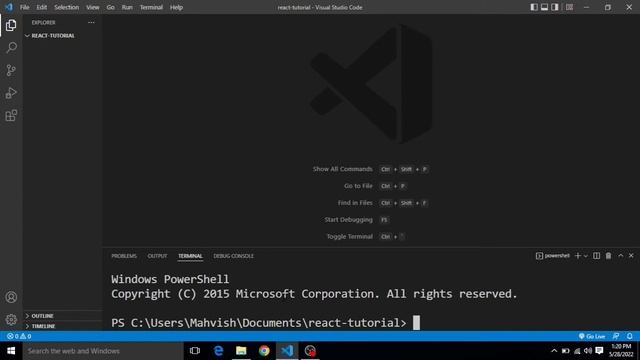Select Visual Studio Code taskbar icon
Viewport: 640px width, 360px height.
pyautogui.click(x=287, y=351)
